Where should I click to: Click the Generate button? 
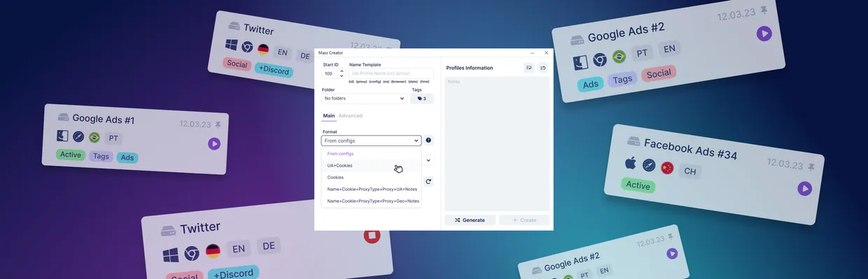(x=470, y=220)
